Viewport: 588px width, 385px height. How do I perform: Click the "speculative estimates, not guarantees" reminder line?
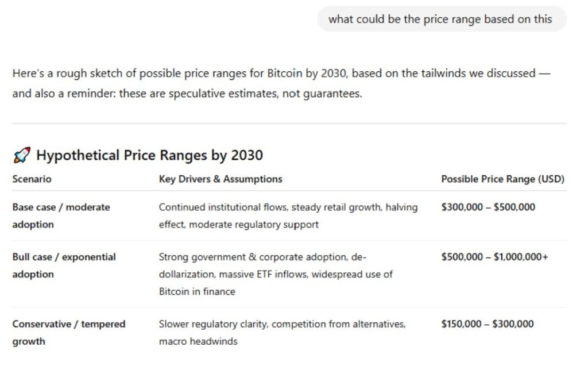[187, 94]
